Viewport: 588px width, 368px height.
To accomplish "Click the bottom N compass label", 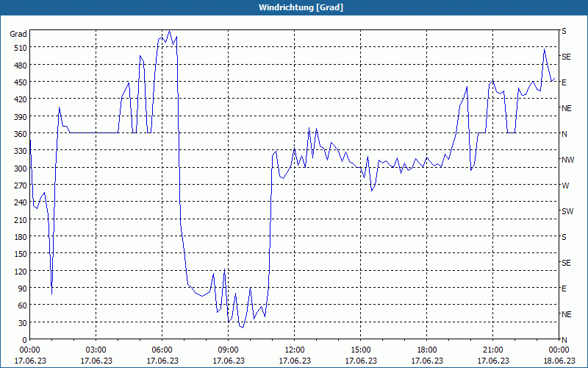I will click(x=564, y=340).
